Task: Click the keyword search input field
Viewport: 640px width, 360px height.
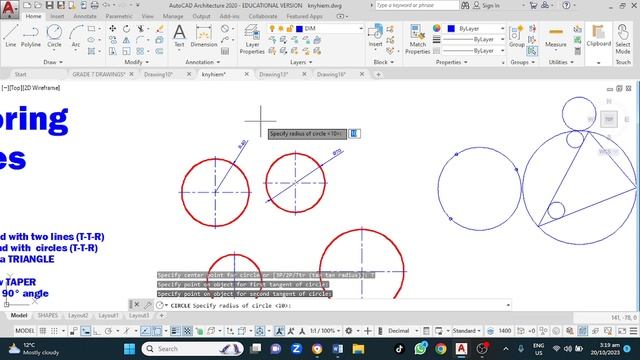Action: [x=417, y=5]
